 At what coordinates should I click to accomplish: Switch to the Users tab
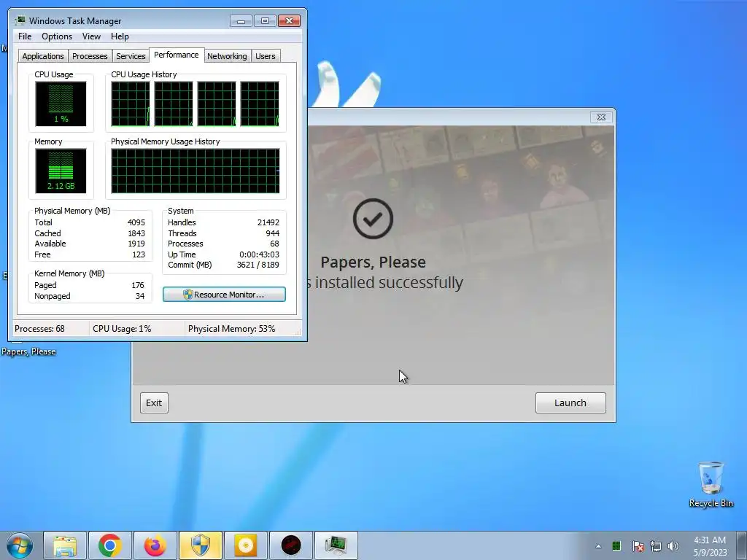point(265,56)
